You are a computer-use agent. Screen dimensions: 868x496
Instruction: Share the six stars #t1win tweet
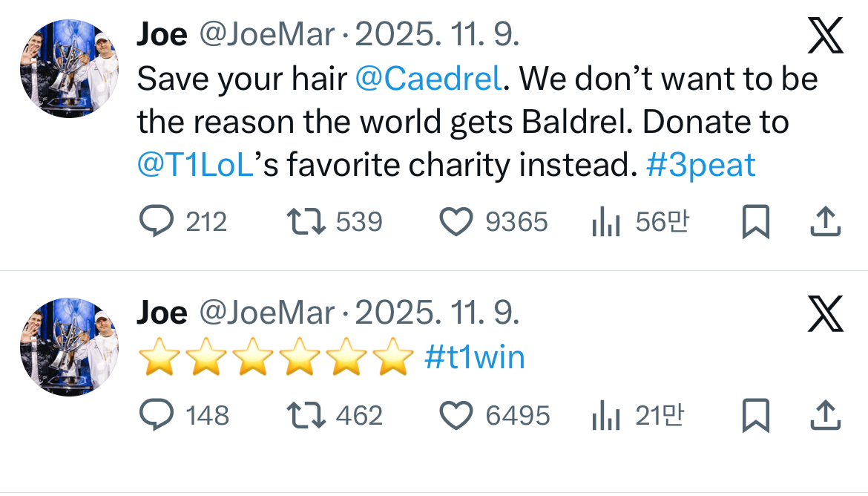tap(825, 415)
